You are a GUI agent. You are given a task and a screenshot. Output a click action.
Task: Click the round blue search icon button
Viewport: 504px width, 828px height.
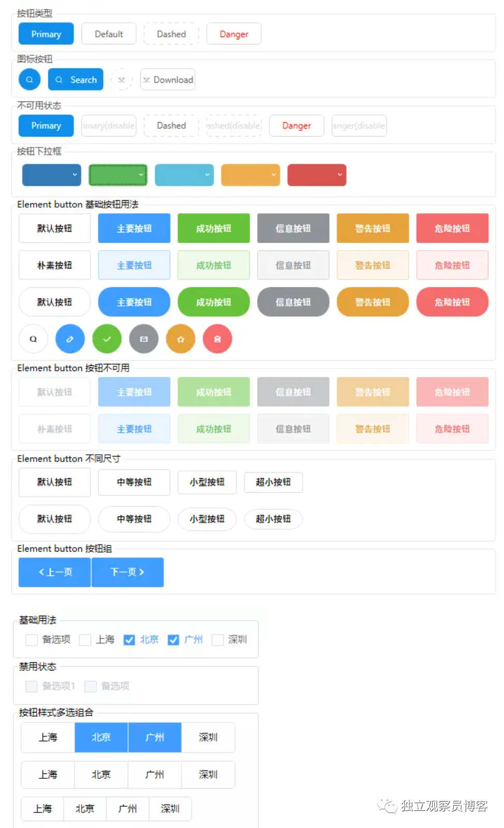click(29, 79)
